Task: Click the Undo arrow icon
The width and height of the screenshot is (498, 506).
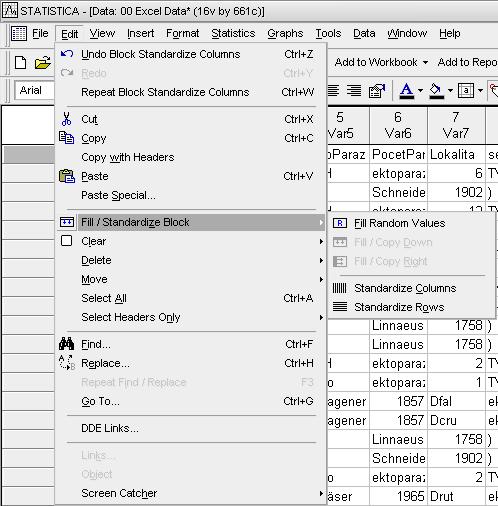Action: [x=67, y=54]
